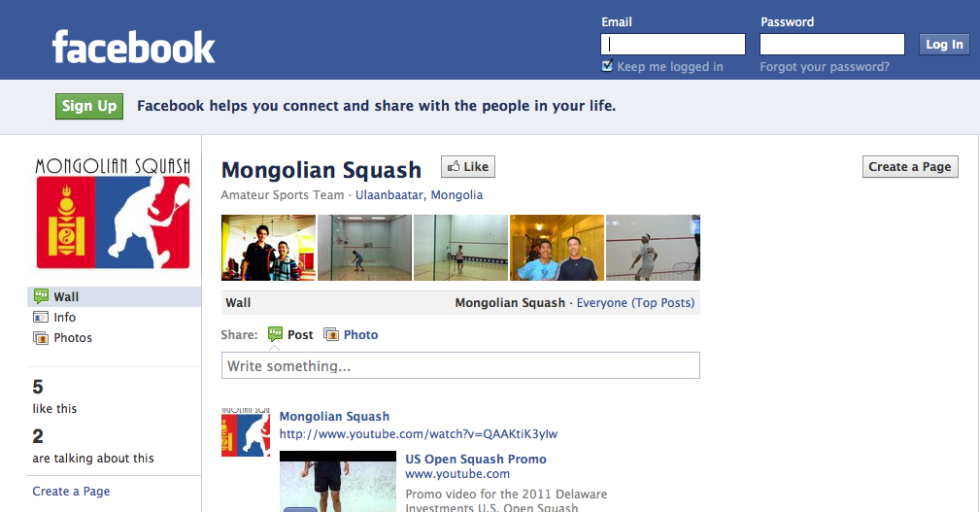Open the Everyone (Top Posts) filter
The image size is (980, 512).
[635, 302]
